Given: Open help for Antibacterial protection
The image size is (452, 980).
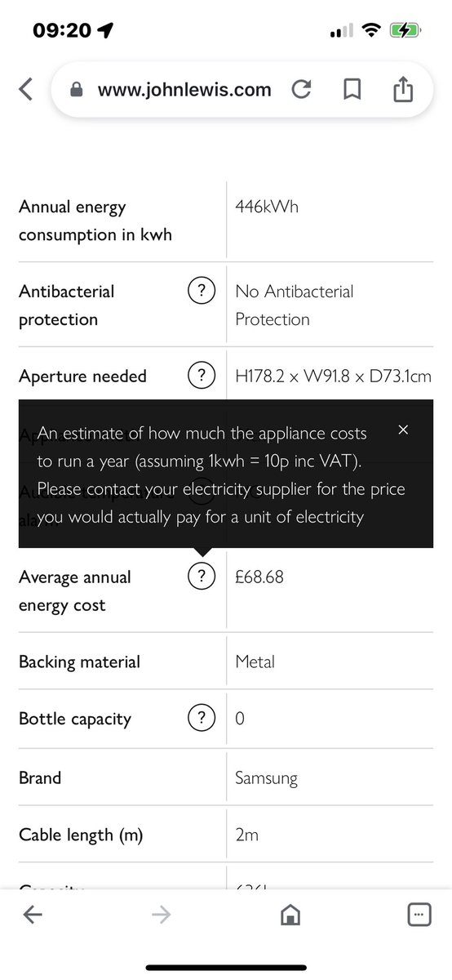Looking at the screenshot, I should [202, 291].
